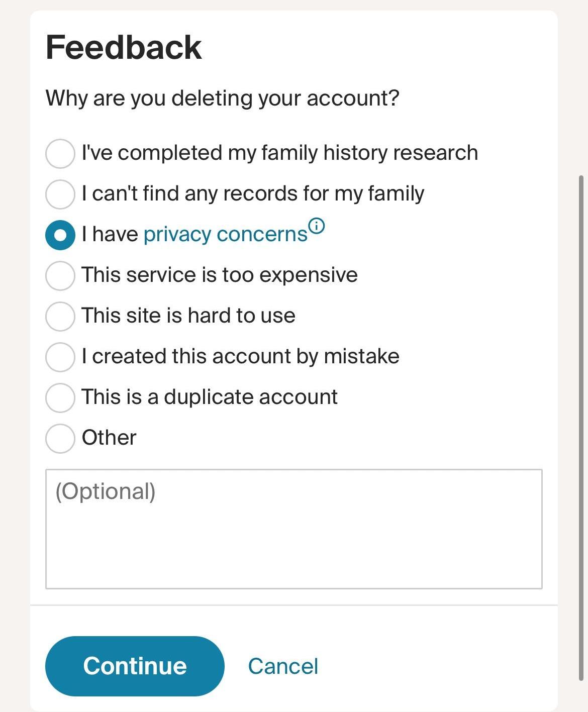
Task: Choose "This is a duplicate account" radio button
Action: pyautogui.click(x=60, y=398)
